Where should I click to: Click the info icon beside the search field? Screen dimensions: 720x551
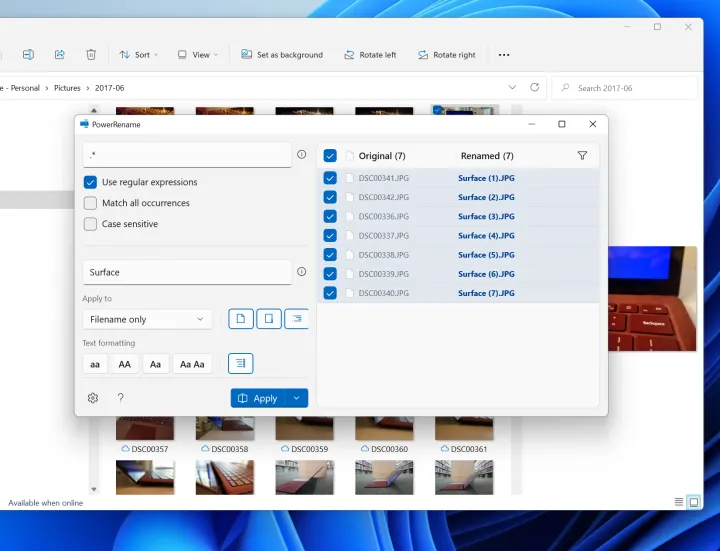tap(301, 155)
